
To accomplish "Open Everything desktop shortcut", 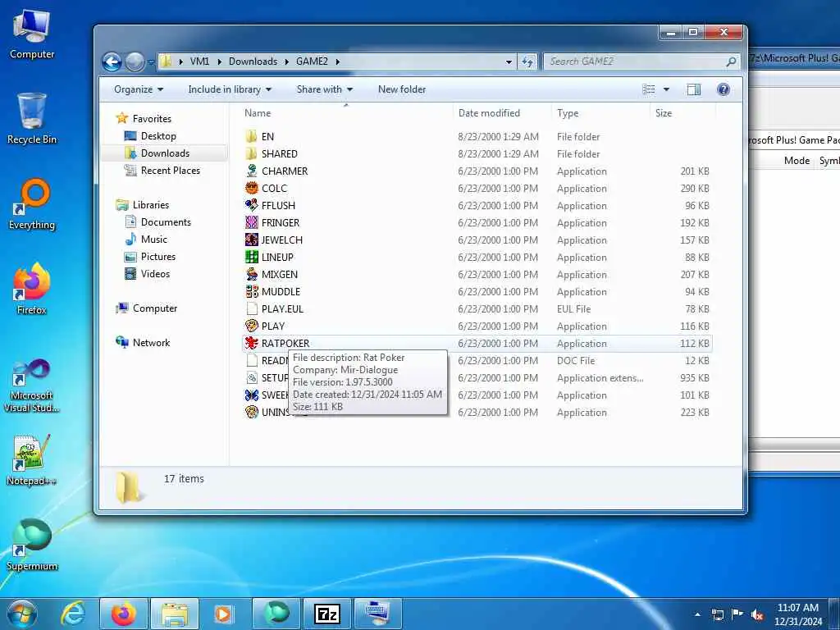I will click(x=32, y=204).
